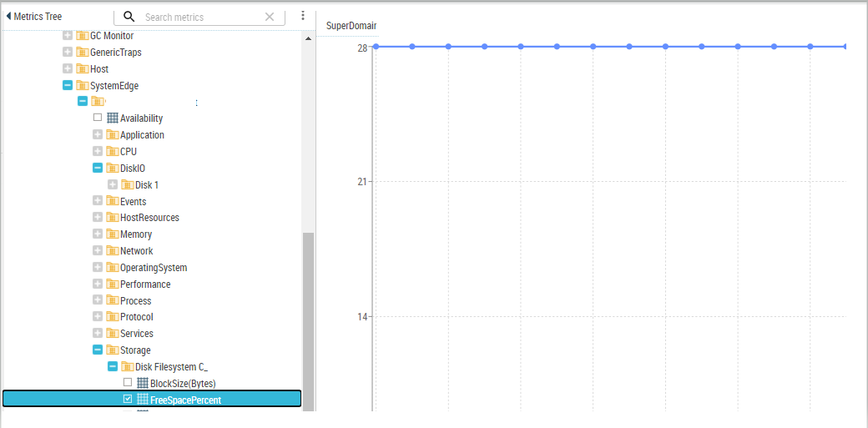Image resolution: width=868 pixels, height=428 pixels.
Task: Select the Network tree item
Action: pos(136,251)
